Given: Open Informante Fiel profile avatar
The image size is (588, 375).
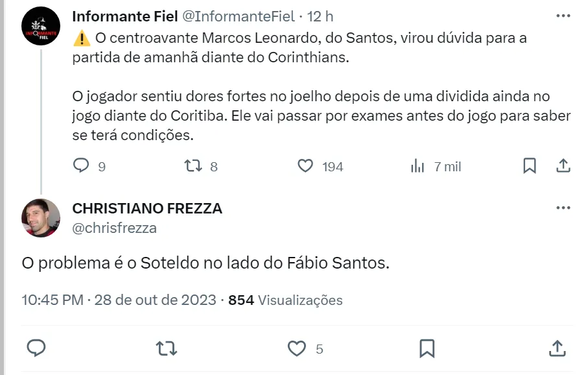Looking at the screenshot, I should pos(41,25).
